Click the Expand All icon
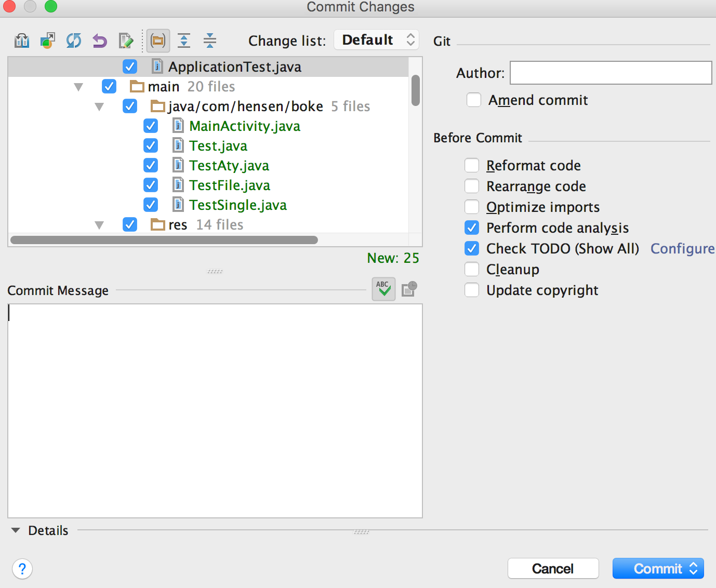 tap(184, 41)
